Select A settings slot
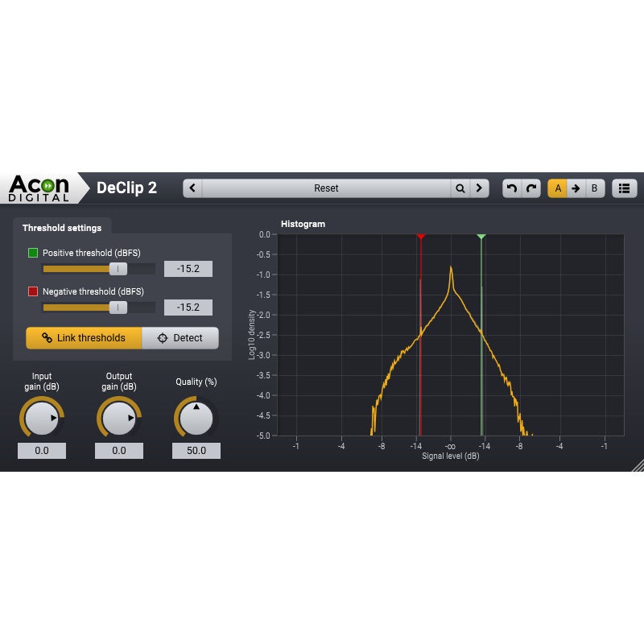Viewport: 644px width, 644px height. (557, 188)
